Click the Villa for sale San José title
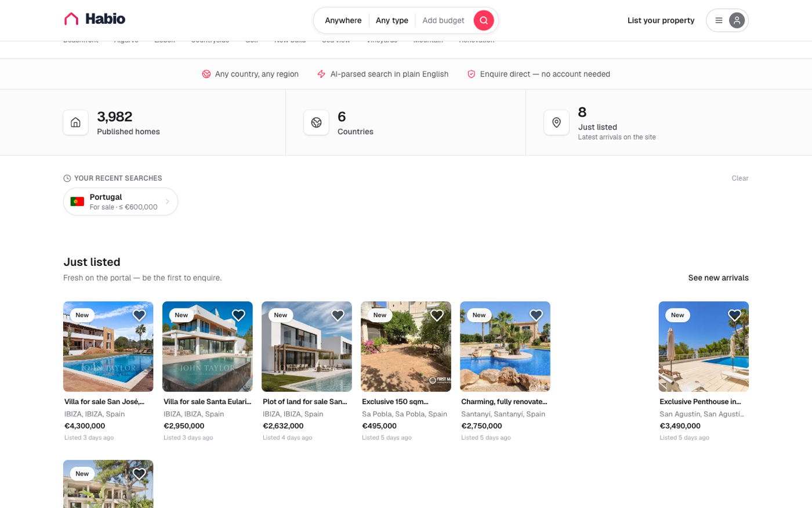 104,401
